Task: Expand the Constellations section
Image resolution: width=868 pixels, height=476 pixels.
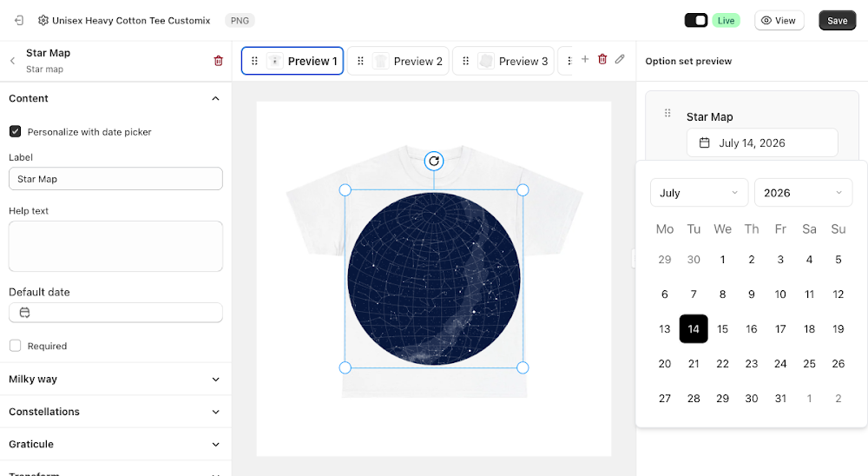Action: coord(215,412)
